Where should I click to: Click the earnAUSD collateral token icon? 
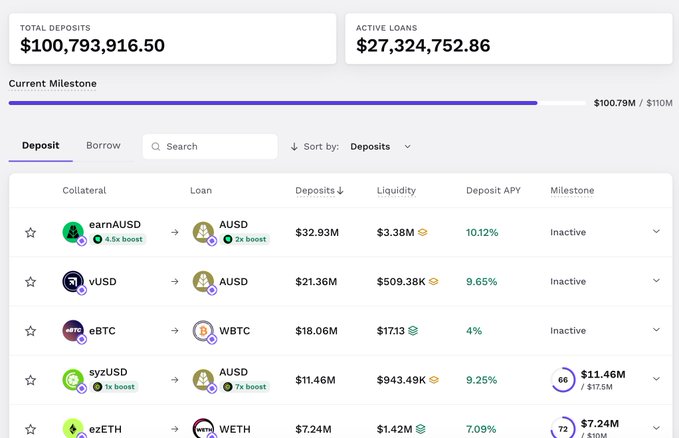click(73, 232)
